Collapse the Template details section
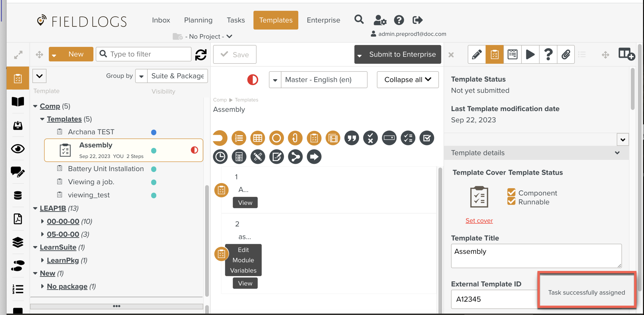The height and width of the screenshot is (315, 644). pos(617,153)
